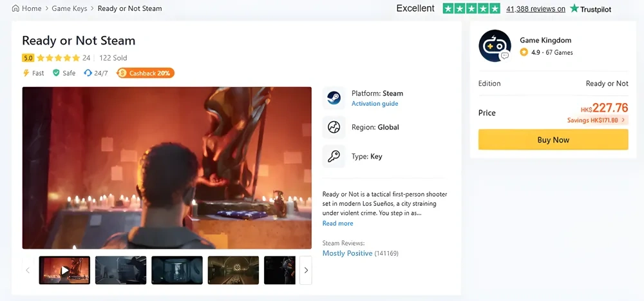Image resolution: width=644 pixels, height=301 pixels.
Task: Click the Game Kingdom seller avatar
Action: point(495,46)
